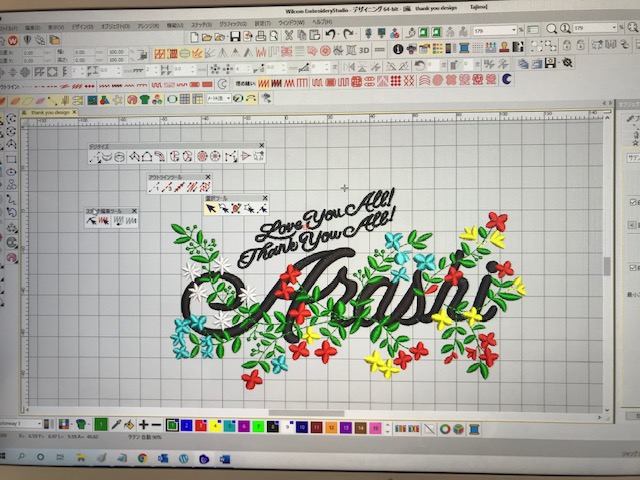Click the plus Add Color icon
This screenshot has width=640, height=480.
[x=143, y=425]
